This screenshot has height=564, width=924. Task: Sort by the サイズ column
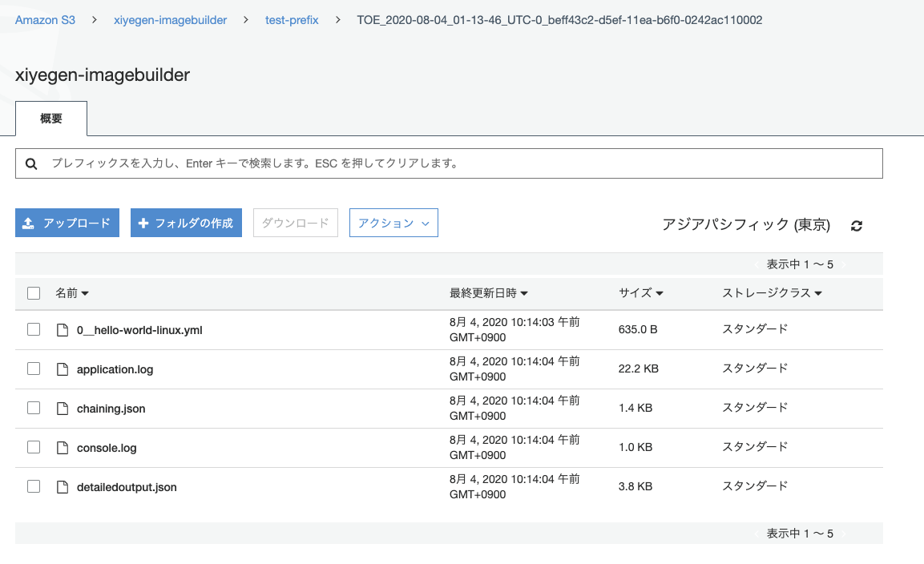[x=640, y=293]
